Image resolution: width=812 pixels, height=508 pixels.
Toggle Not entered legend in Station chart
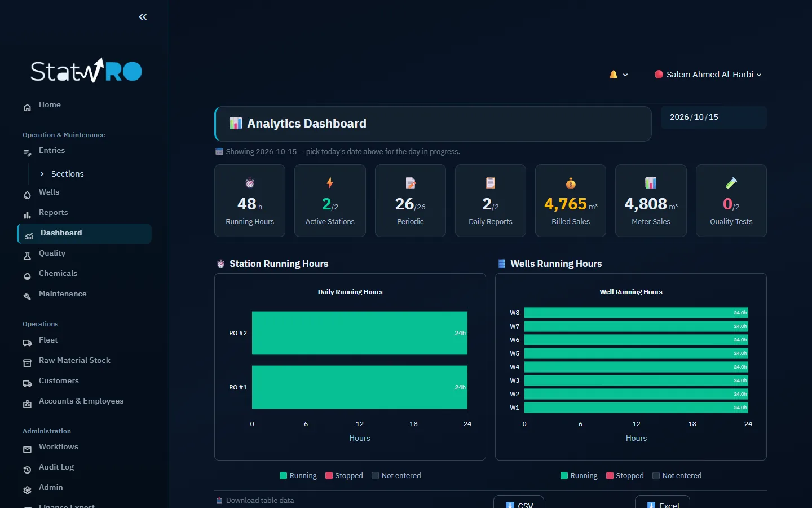396,476
